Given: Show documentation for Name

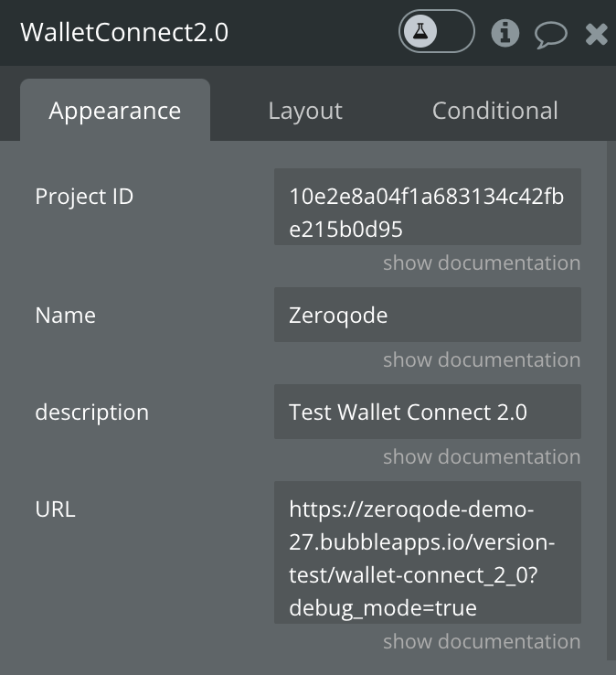Looking at the screenshot, I should [482, 359].
